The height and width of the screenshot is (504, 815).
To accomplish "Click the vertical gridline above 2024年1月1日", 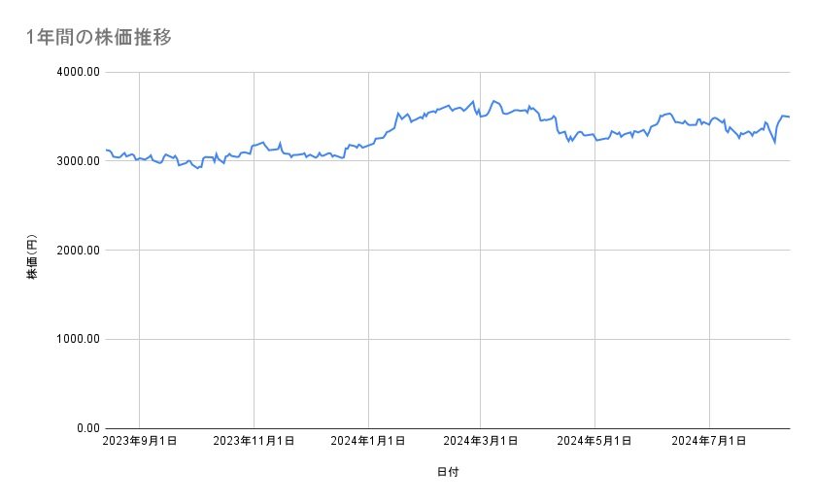I will point(368,291).
